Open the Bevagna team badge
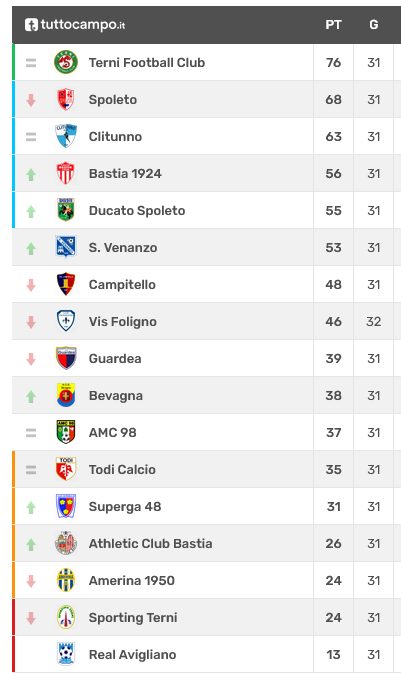401x687 pixels. tap(66, 395)
